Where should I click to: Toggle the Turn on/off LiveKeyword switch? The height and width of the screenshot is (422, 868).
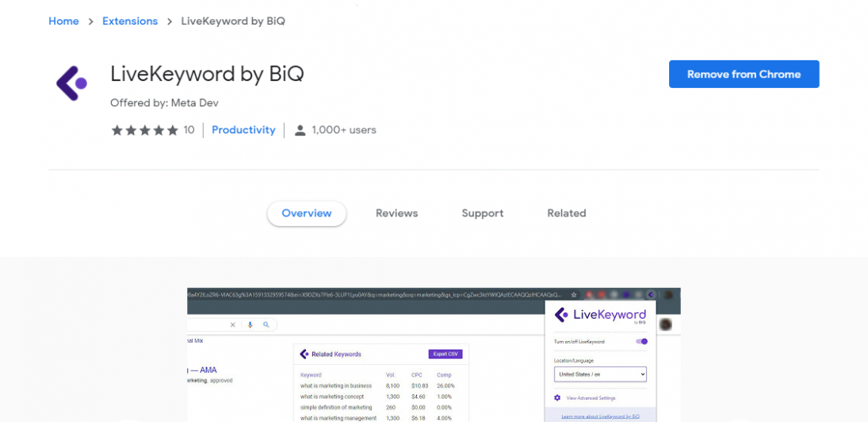tap(641, 342)
